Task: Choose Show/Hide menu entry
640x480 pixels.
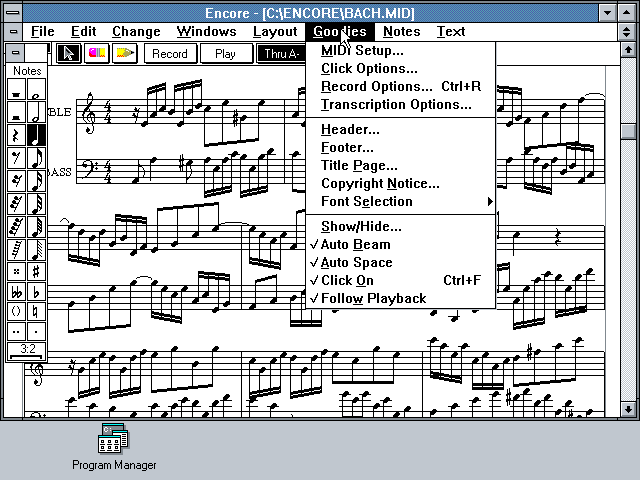Action: tap(400, 227)
